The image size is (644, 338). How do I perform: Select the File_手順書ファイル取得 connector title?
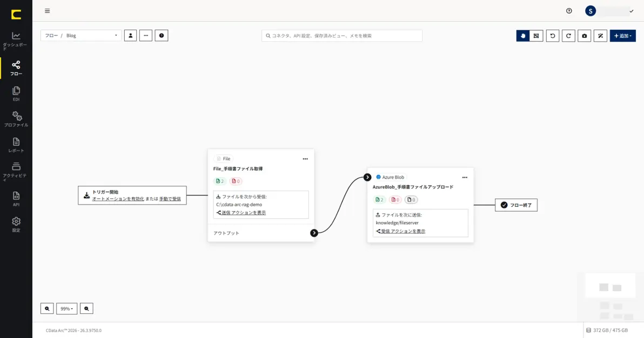click(238, 169)
